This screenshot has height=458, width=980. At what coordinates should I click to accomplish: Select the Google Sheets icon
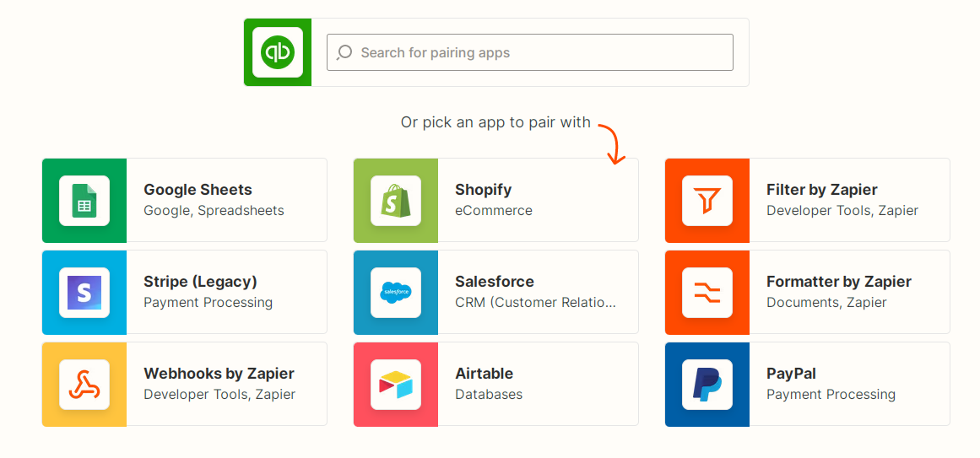84,201
